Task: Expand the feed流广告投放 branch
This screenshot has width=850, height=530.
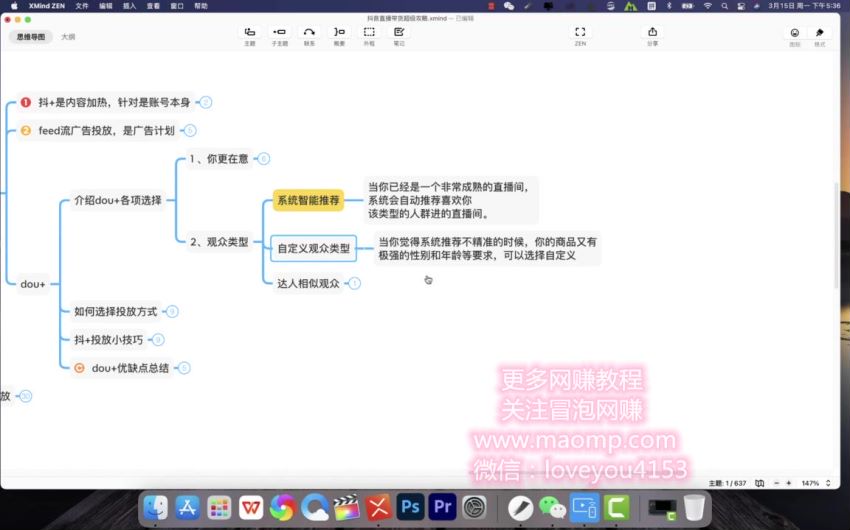Action: point(190,131)
